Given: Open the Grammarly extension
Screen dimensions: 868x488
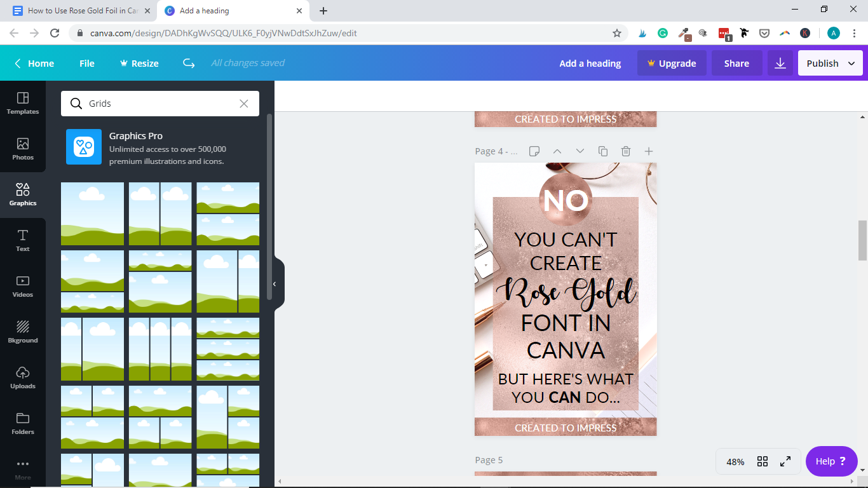Looking at the screenshot, I should click(x=663, y=33).
